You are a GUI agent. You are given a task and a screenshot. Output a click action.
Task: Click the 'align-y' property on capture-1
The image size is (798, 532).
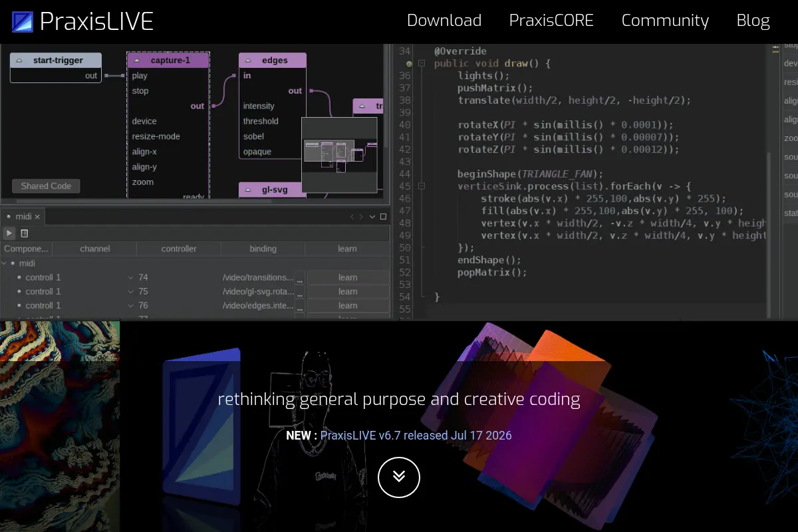144,167
